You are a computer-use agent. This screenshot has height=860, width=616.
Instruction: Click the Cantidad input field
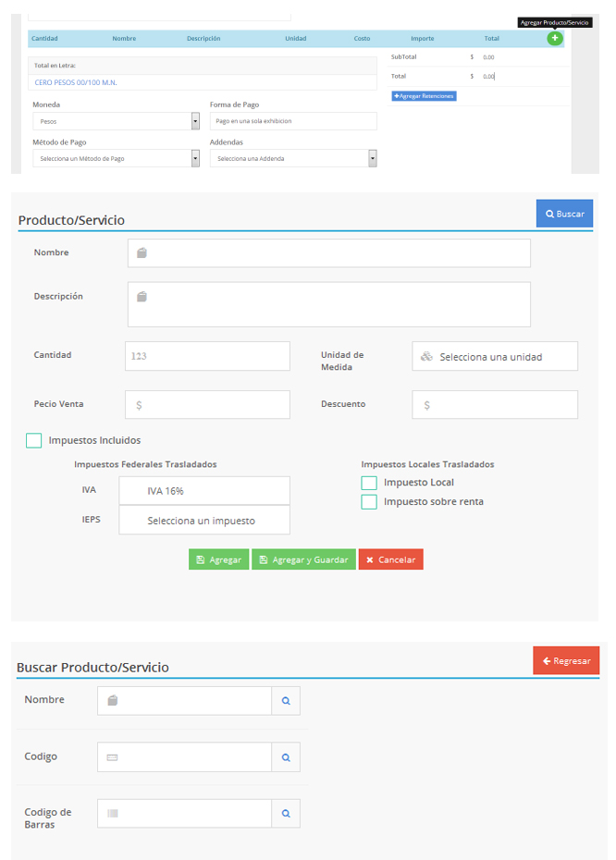coord(207,356)
